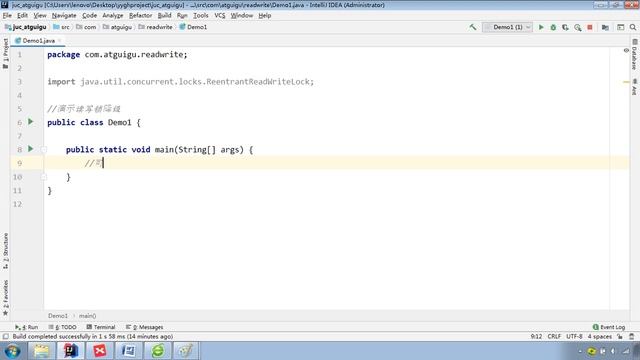Viewport: 640px width, 360px height.
Task: Open memory indicator icon in status bar
Action: point(632,337)
